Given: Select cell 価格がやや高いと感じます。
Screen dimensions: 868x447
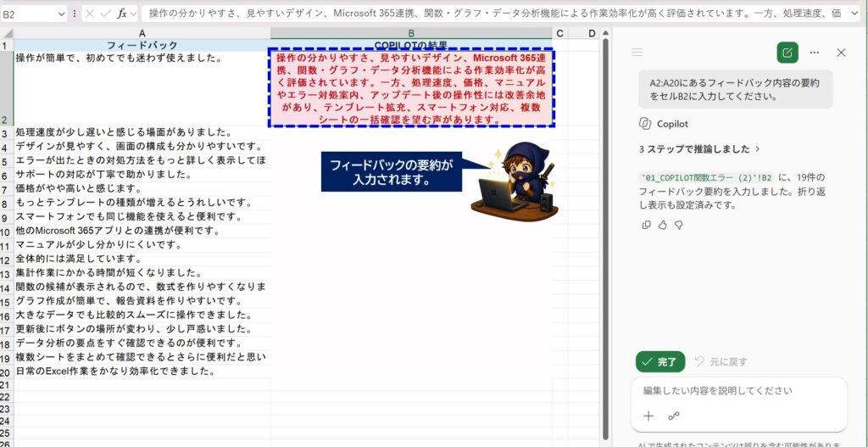Looking at the screenshot, I should (142, 189).
